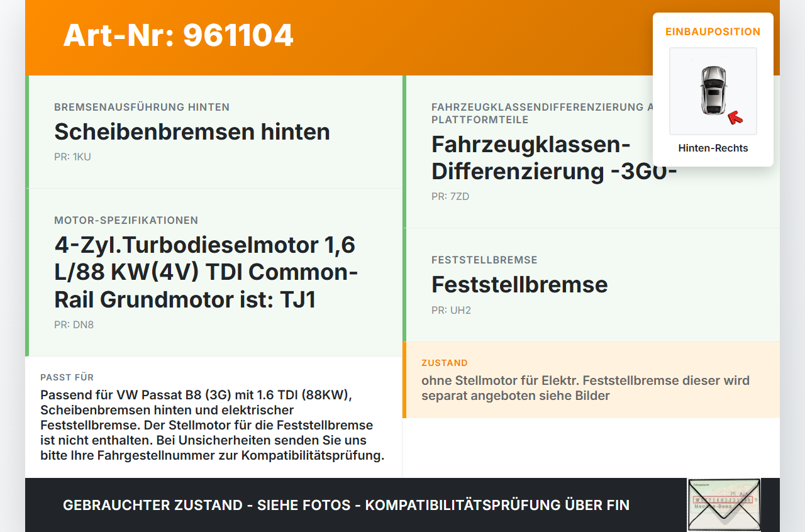Enable the Scheibenbremsen hinten option
The width and height of the screenshot is (805, 532).
point(192,132)
